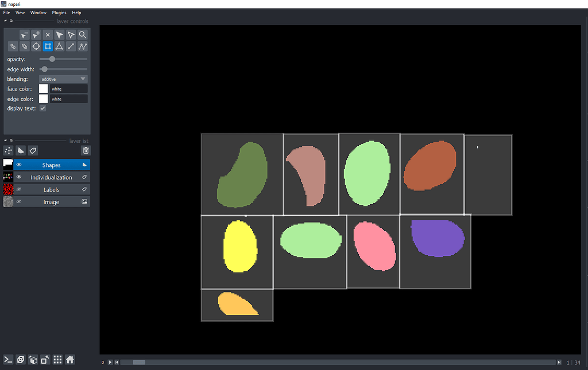
Task: Switch to the polygon shape tool
Action: [59, 46]
